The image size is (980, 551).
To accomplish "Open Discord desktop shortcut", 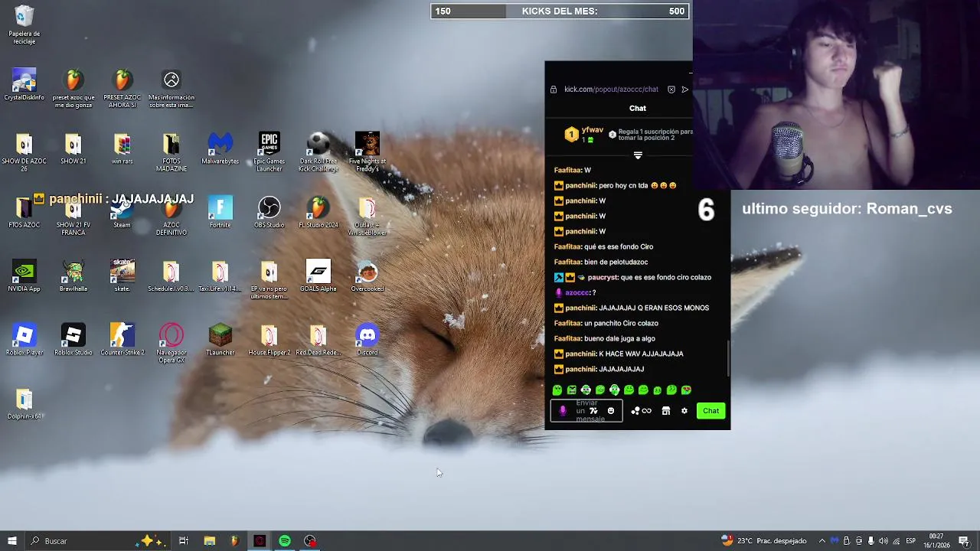I will [x=367, y=339].
